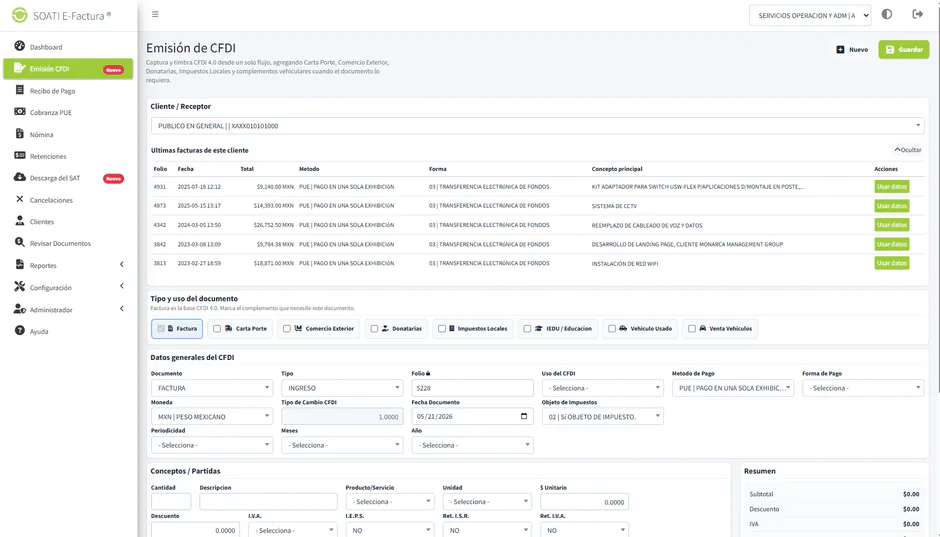Viewport: 940px width, 537px height.
Task: Enable the Carta Porte checkbox
Action: pyautogui.click(x=217, y=328)
